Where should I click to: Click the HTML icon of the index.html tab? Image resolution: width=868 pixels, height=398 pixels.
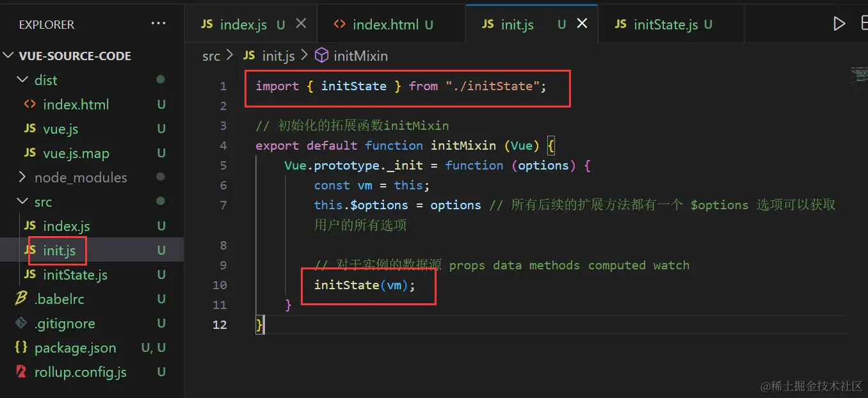[x=340, y=24]
